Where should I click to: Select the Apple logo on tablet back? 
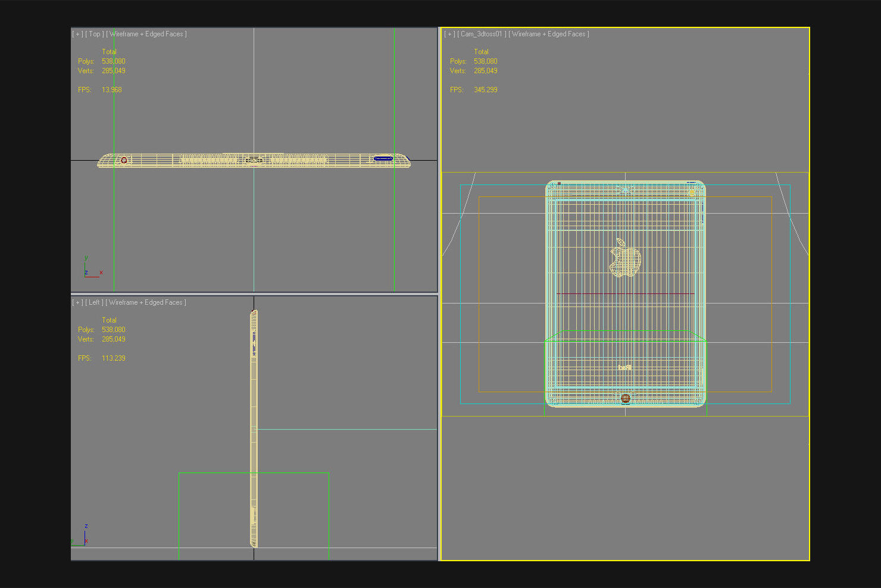625,258
